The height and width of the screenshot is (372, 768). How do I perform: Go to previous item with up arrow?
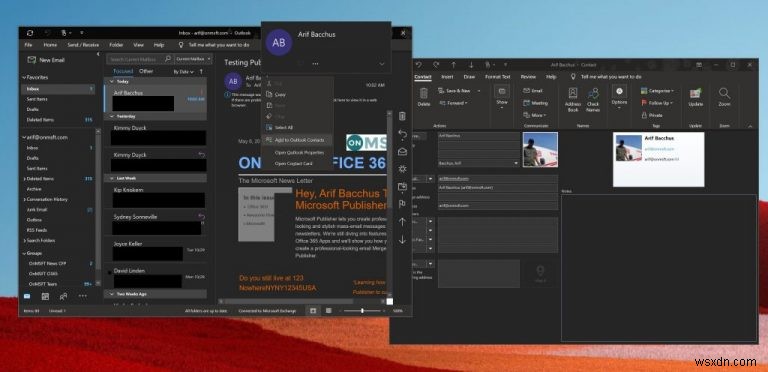coord(402,222)
